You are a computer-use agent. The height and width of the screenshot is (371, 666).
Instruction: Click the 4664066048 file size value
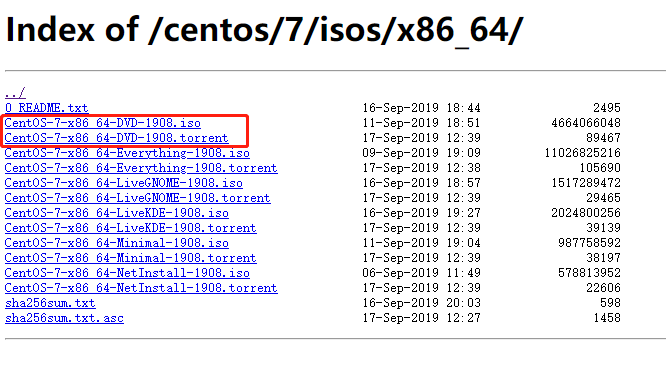point(586,123)
